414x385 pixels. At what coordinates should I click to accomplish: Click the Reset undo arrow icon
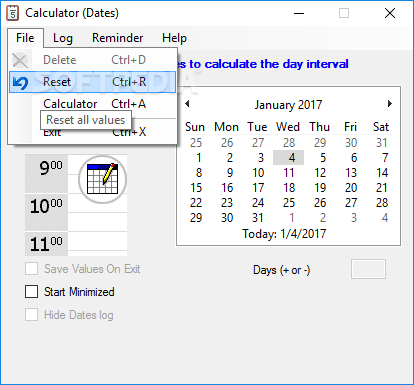(20, 82)
